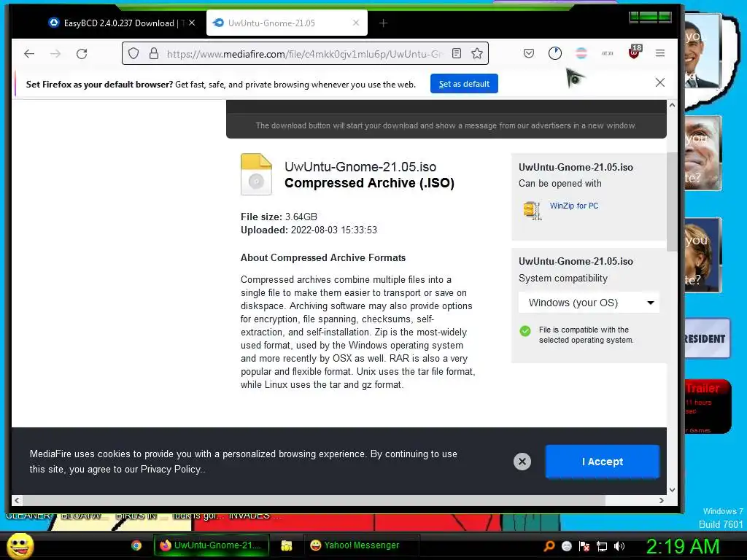Click the red Trailer desktop gadget
This screenshot has width=747, height=560.
[708, 406]
